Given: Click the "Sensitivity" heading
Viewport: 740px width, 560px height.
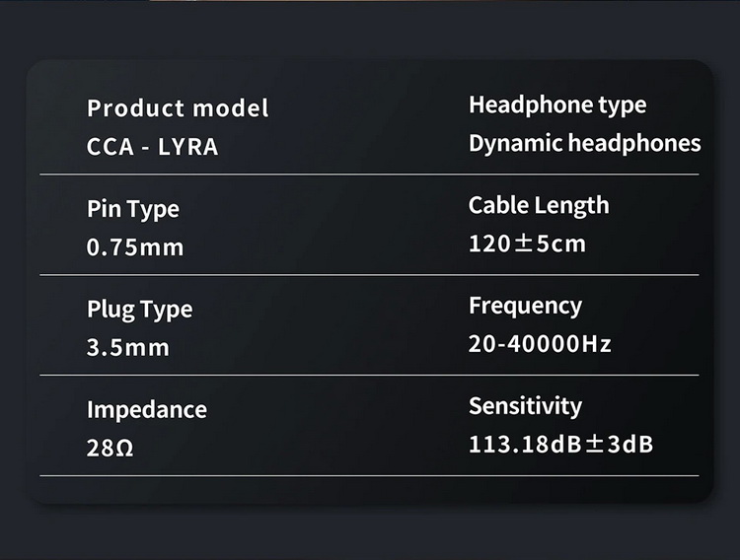Looking at the screenshot, I should (525, 406).
